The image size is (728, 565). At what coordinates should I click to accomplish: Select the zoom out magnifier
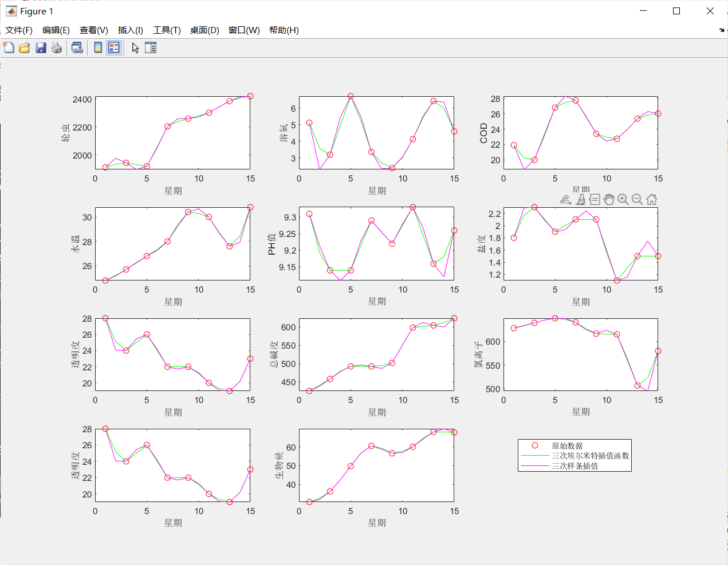[637, 199]
